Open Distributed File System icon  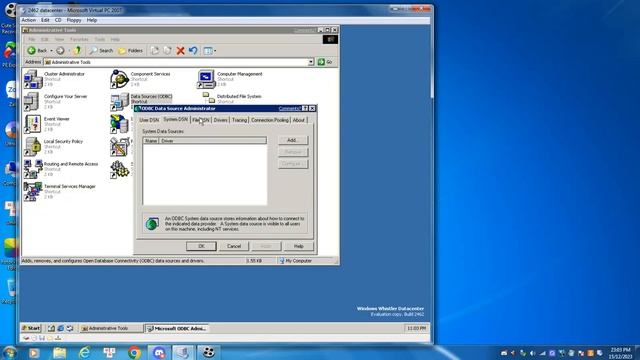(209, 98)
